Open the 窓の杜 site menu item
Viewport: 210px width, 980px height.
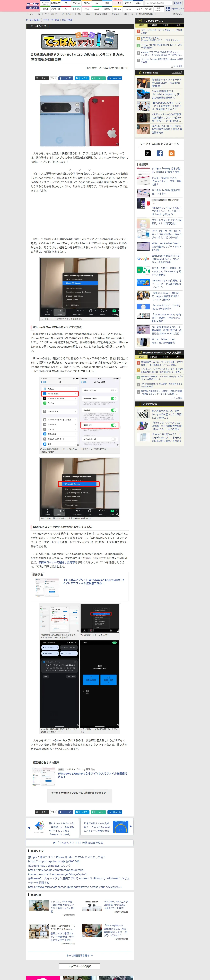coord(45,9)
